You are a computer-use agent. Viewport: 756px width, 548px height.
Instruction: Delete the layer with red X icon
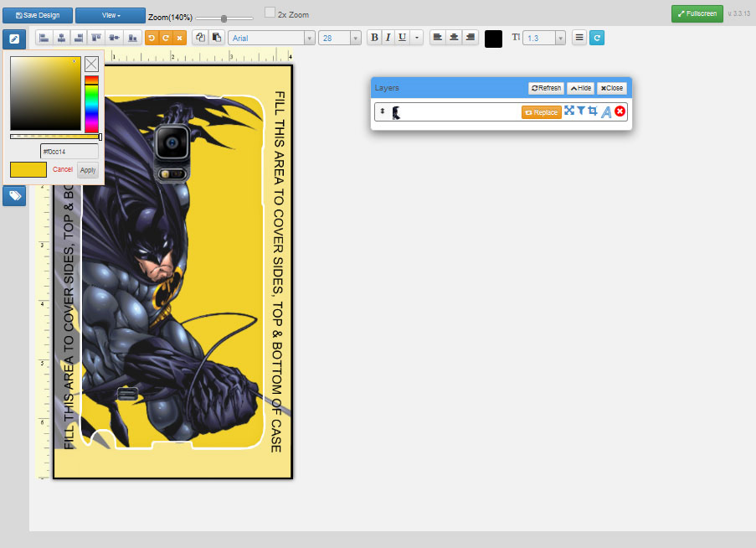(620, 111)
